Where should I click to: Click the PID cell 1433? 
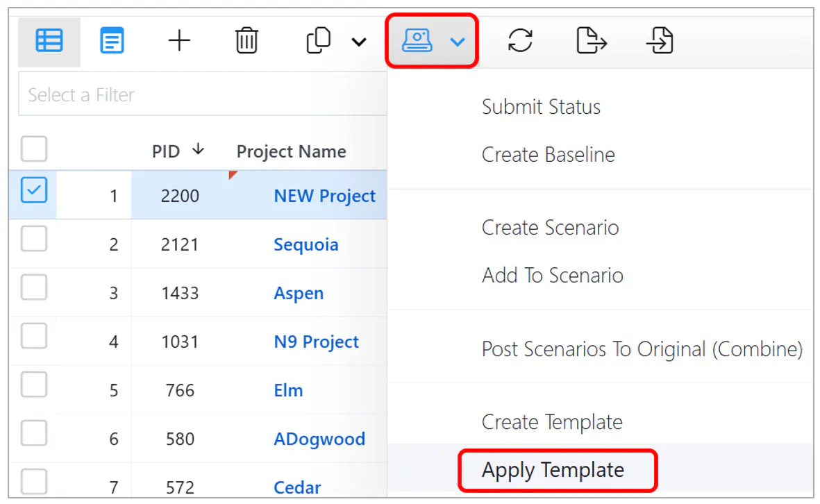(x=180, y=293)
